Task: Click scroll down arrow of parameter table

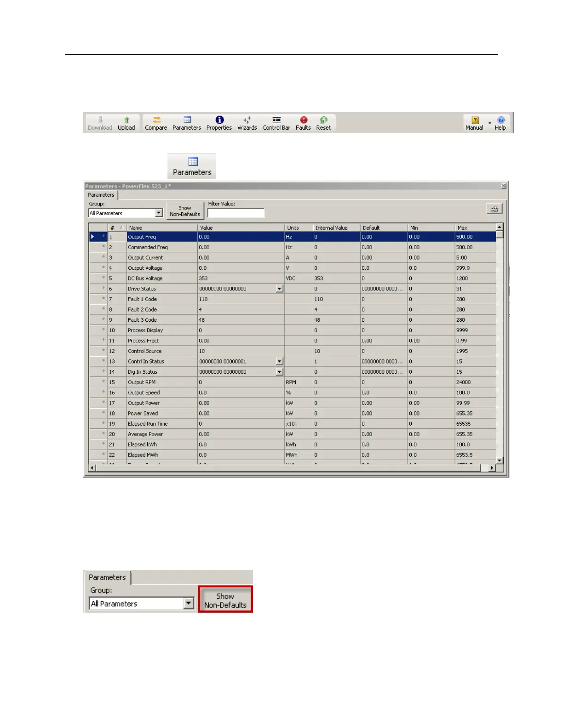Action: (500, 461)
